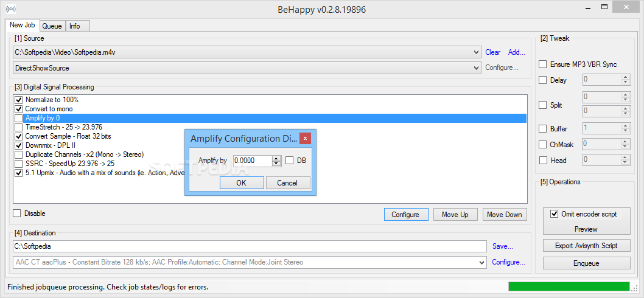Screen dimensions: 644x298
Task: Click the Delay value spinner
Action: tap(626, 80)
